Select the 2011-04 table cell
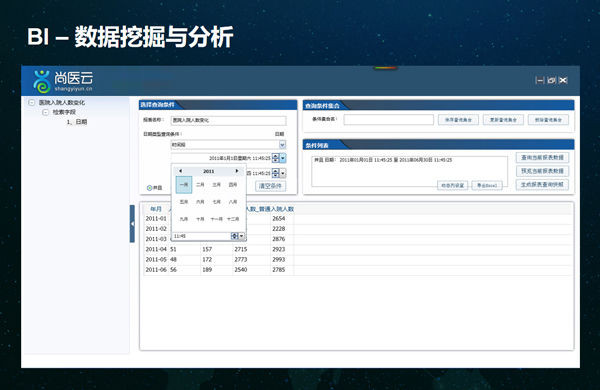This screenshot has width=600, height=390. click(156, 249)
